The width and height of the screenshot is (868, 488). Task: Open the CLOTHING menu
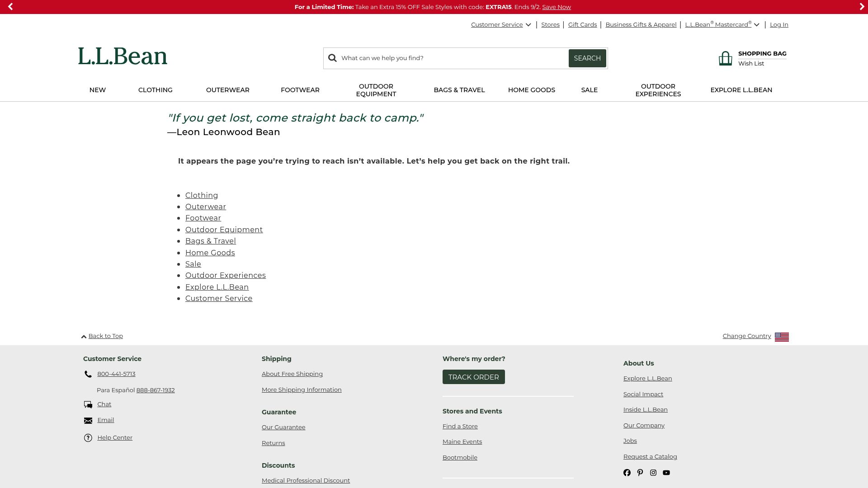(156, 90)
